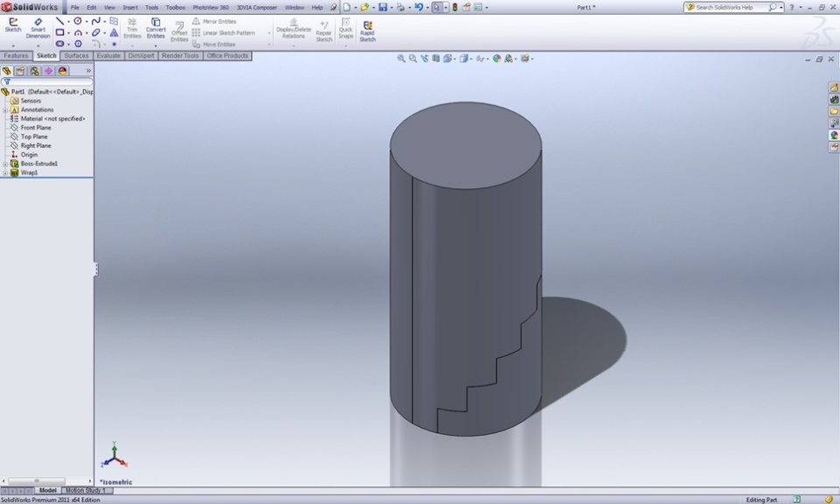Open the Tools menu
840x504 pixels.
click(151, 8)
